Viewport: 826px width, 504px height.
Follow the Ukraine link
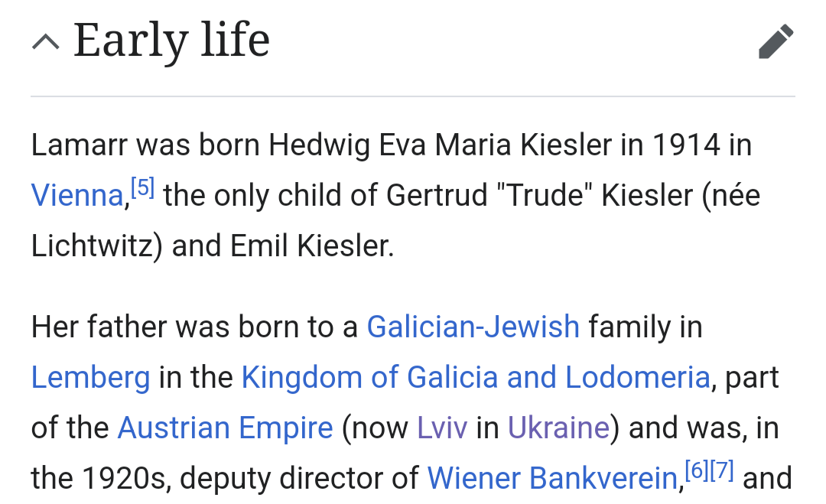click(x=558, y=428)
